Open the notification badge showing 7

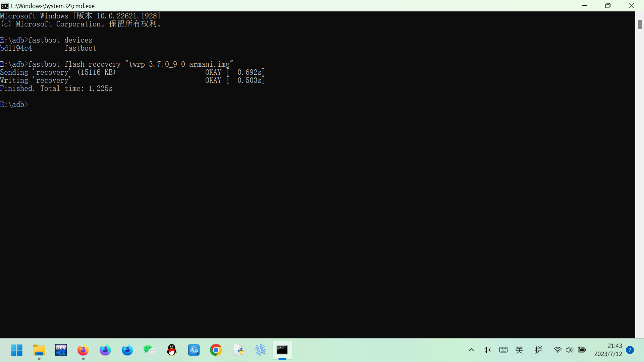pos(630,350)
